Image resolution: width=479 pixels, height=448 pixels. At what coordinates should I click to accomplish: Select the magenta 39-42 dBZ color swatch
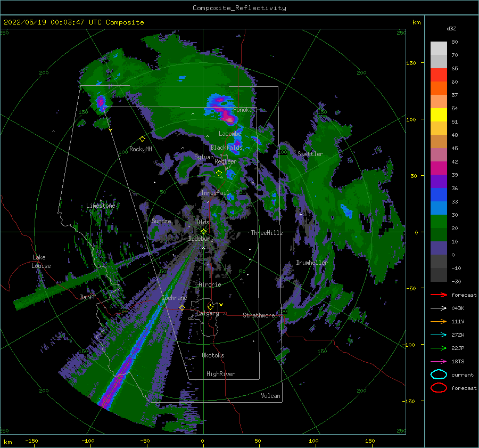(439, 168)
